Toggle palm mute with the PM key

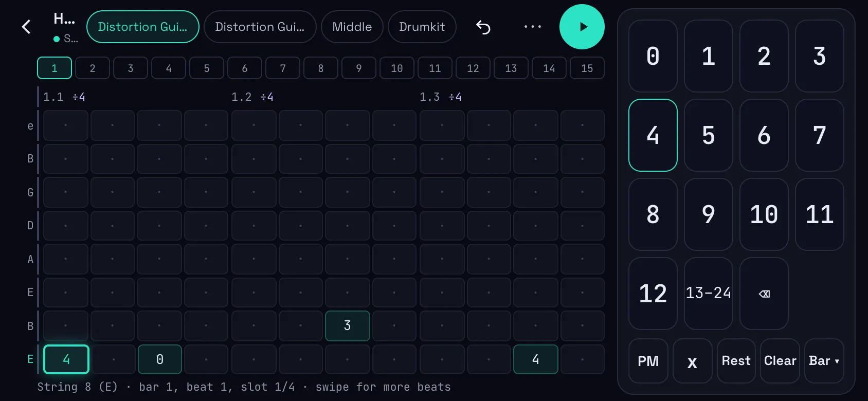[x=648, y=361]
